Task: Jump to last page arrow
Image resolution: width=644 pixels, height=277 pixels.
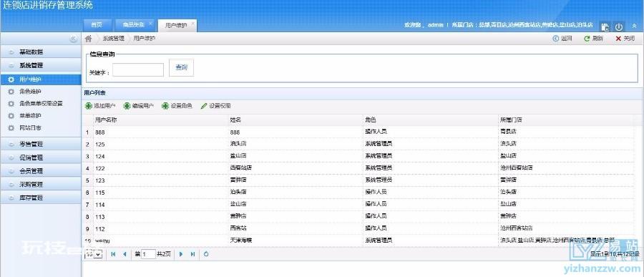Action: click(x=192, y=254)
